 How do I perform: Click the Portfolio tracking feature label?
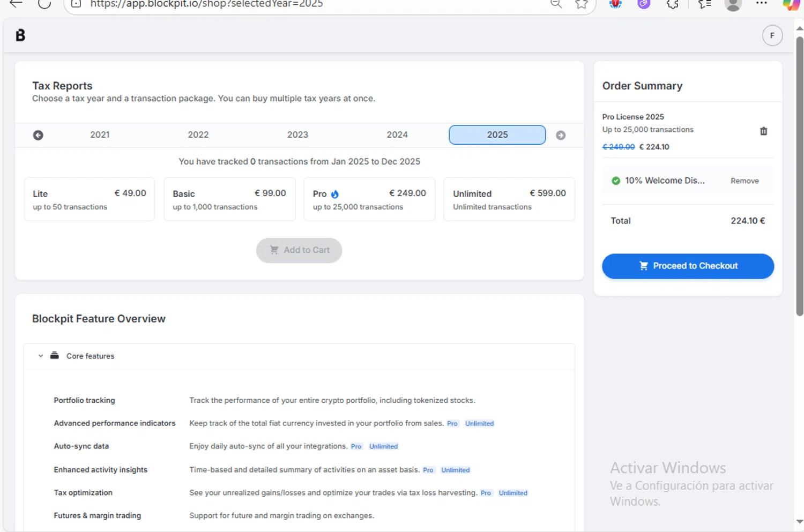[x=84, y=400]
